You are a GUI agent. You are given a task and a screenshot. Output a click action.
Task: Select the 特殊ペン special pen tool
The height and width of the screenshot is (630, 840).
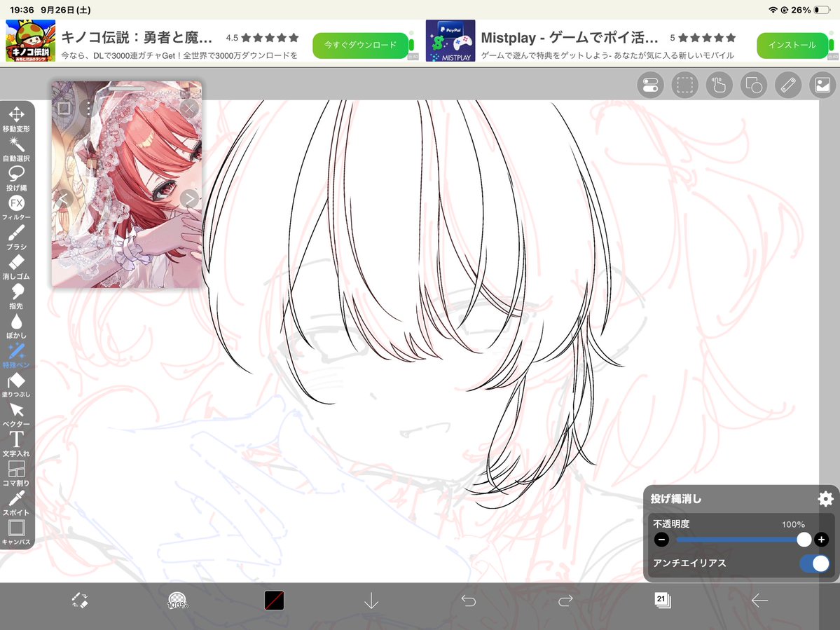[x=16, y=356]
